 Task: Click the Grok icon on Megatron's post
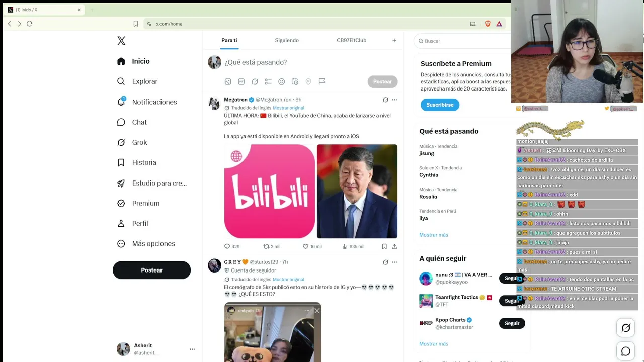(x=385, y=100)
